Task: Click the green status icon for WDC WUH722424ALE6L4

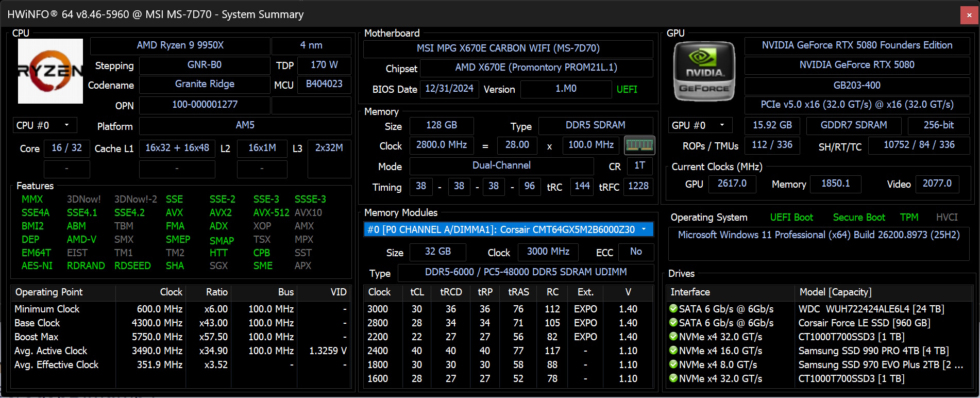Action: tap(673, 309)
